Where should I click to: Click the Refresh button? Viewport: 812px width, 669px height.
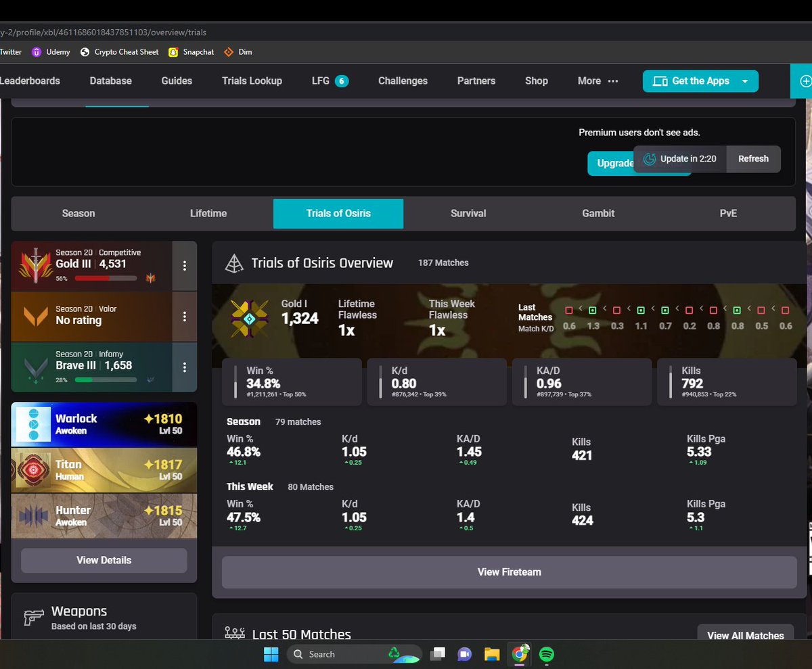(753, 159)
